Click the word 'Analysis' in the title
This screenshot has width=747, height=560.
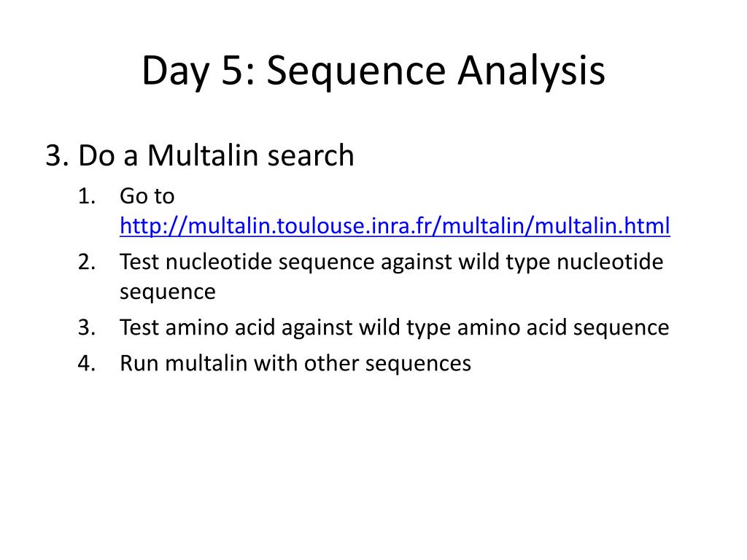532,71
